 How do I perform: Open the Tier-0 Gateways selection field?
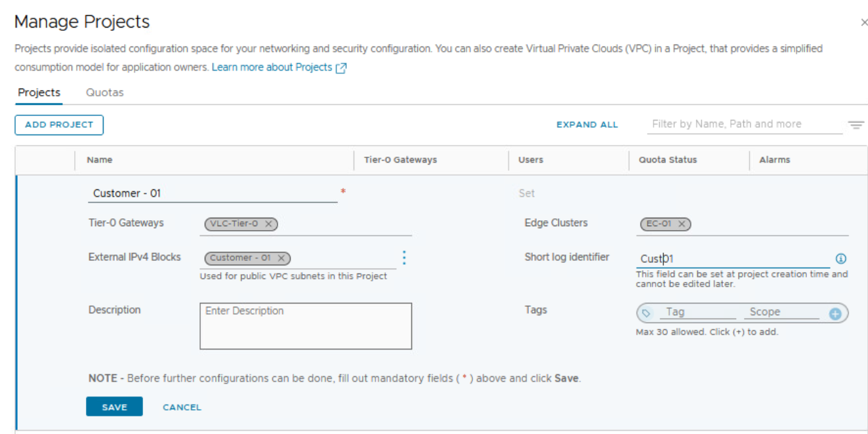(x=344, y=224)
